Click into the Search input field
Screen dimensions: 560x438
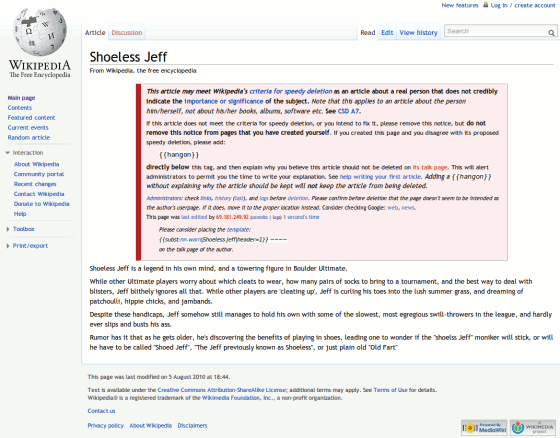pyautogui.click(x=496, y=31)
